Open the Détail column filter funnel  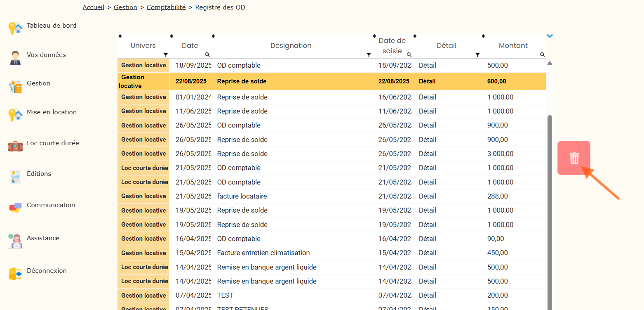pyautogui.click(x=477, y=54)
